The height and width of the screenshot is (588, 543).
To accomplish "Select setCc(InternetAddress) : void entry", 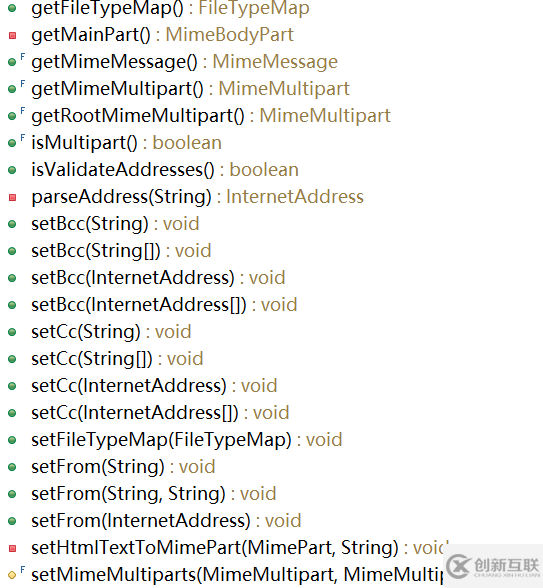I will 154,386.
